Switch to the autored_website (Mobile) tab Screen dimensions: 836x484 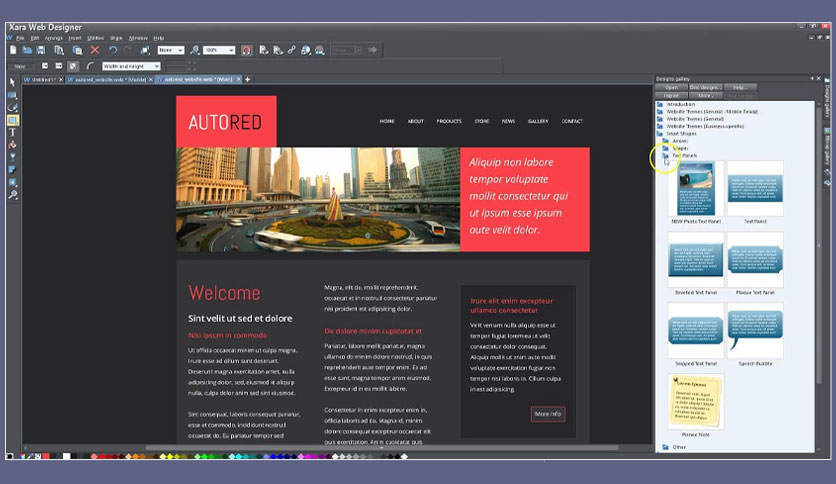(x=110, y=79)
